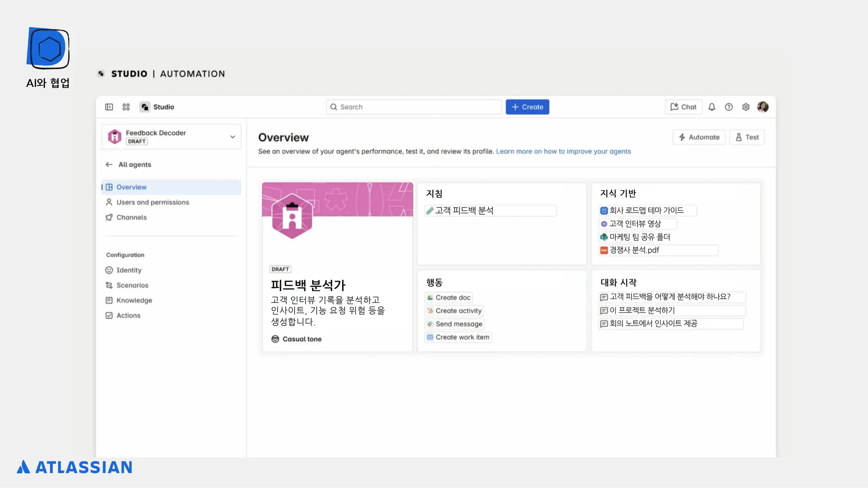Return to All agents
The height and width of the screenshot is (488, 868).
(135, 165)
